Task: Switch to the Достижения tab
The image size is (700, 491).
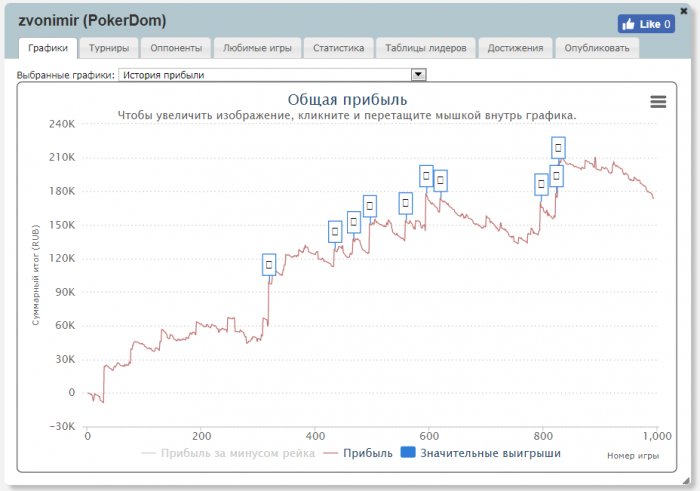Action: [x=515, y=48]
